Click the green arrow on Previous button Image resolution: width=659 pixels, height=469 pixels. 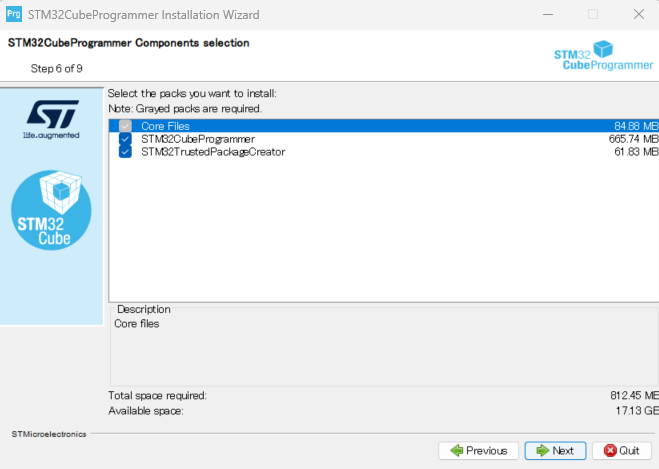(456, 451)
